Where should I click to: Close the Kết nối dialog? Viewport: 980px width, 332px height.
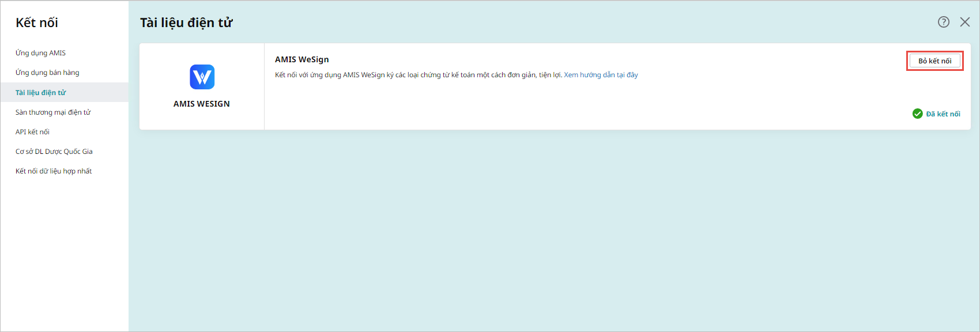point(965,22)
